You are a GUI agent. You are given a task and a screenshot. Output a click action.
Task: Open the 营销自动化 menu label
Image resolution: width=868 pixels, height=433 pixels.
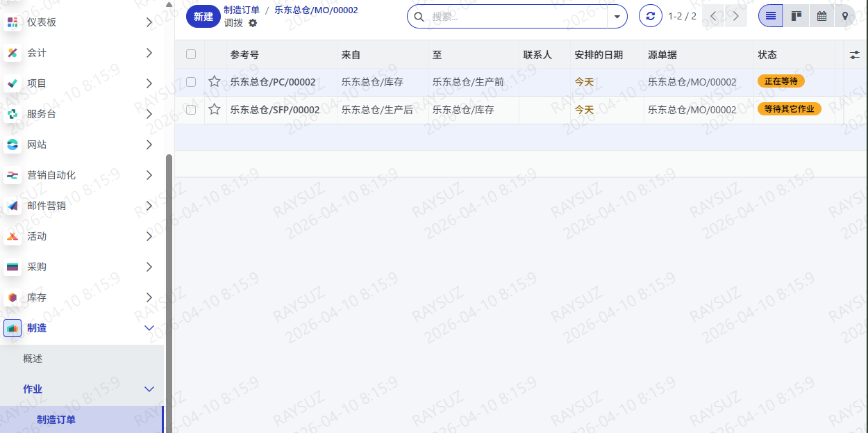pyautogui.click(x=51, y=175)
